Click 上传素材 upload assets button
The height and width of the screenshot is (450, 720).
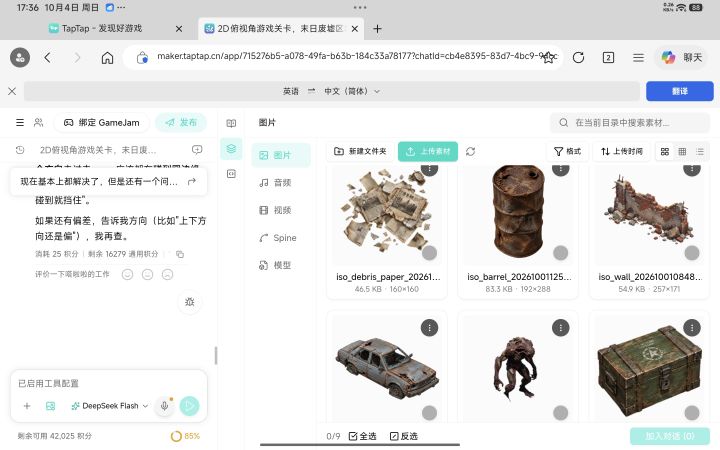[428, 151]
